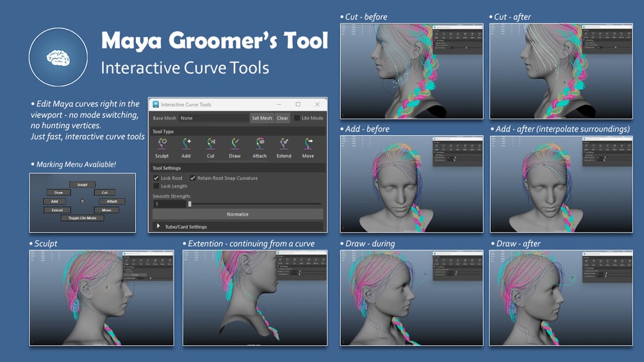
Task: Maximize the Interactive Curve Tools window
Action: [x=298, y=104]
